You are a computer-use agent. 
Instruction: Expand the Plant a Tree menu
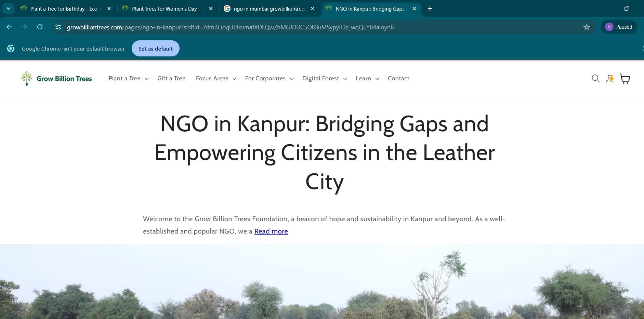pyautogui.click(x=128, y=79)
